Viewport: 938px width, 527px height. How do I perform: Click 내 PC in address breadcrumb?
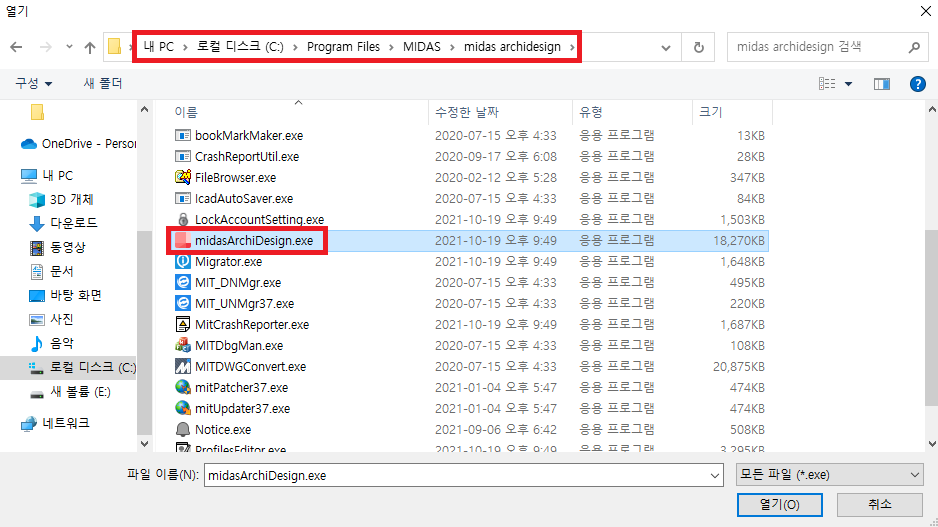(159, 47)
